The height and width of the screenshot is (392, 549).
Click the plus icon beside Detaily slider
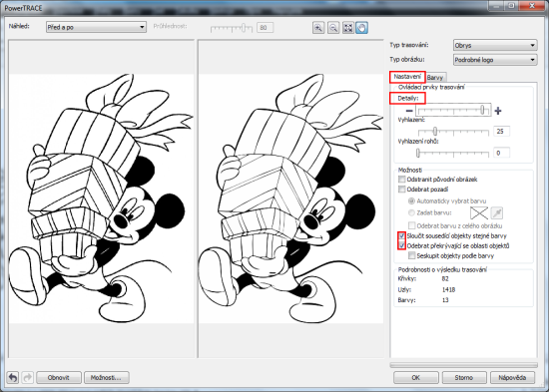click(498, 111)
